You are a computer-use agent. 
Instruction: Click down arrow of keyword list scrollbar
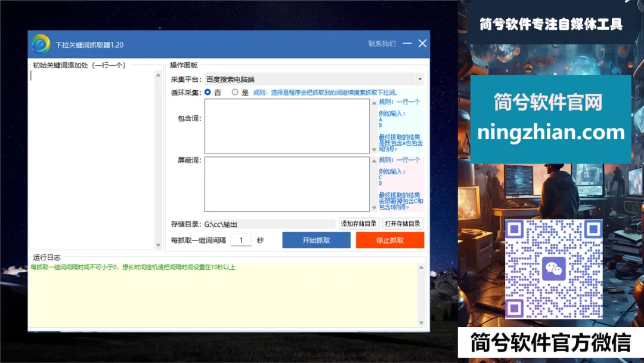coord(158,245)
